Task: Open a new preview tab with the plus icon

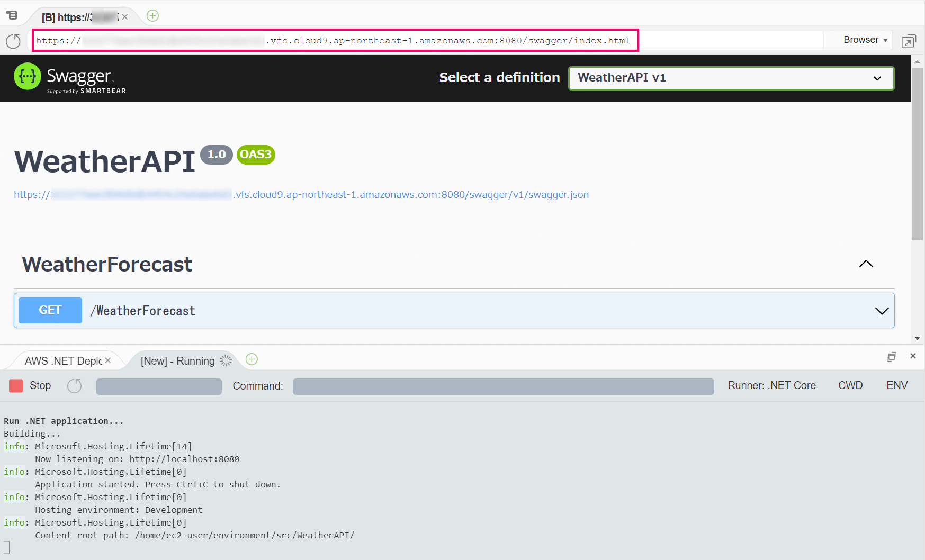Action: point(152,16)
